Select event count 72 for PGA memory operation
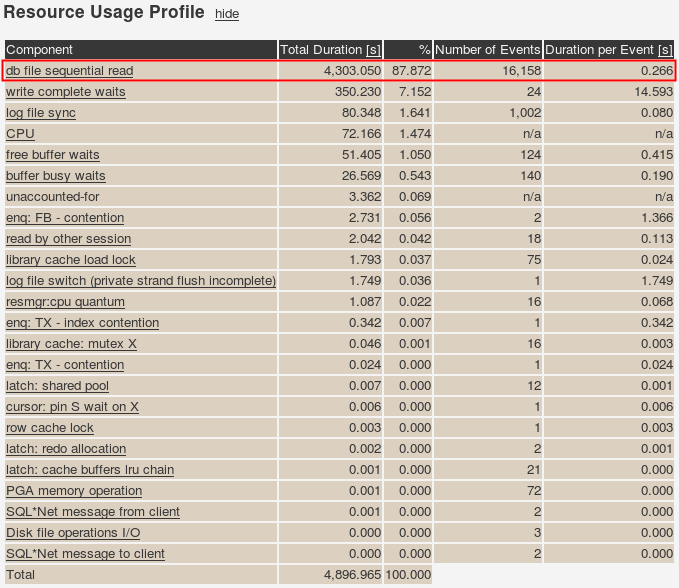 534,491
